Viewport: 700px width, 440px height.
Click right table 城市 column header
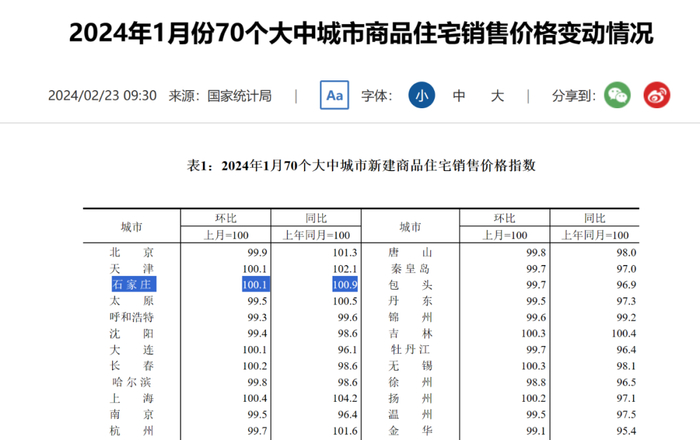point(410,227)
